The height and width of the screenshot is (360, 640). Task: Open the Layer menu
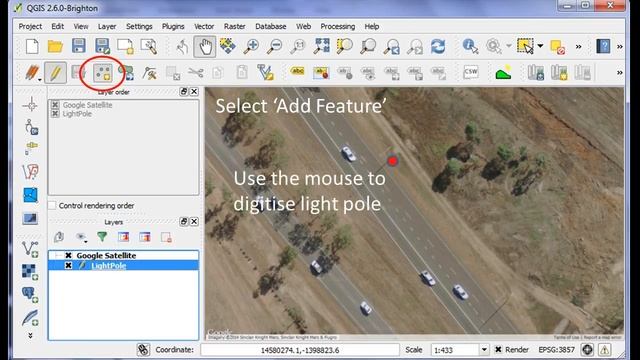click(x=107, y=27)
